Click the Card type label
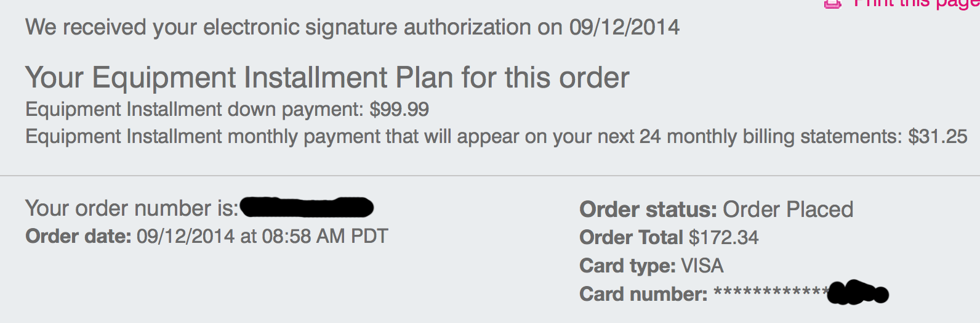 click(x=627, y=266)
